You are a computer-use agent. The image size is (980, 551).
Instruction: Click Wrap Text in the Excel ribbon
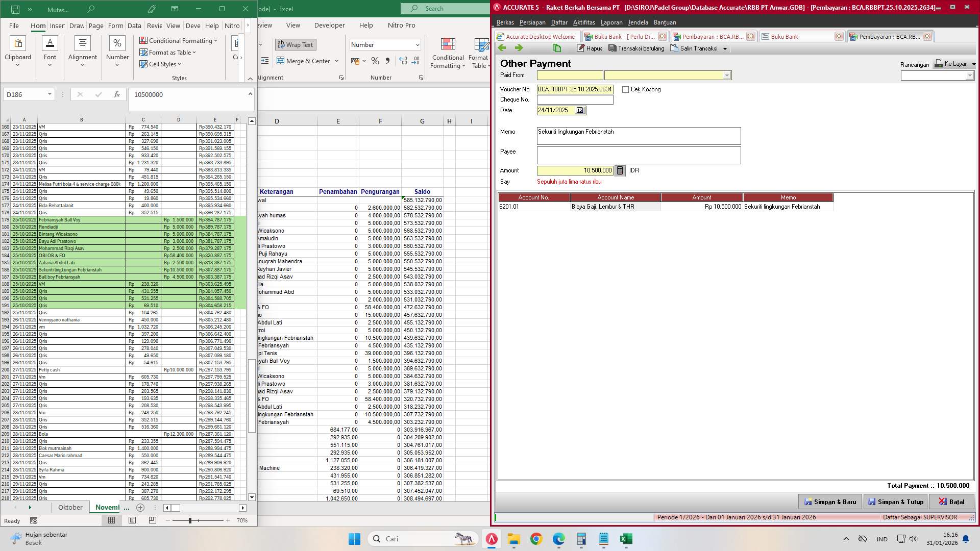coord(296,44)
